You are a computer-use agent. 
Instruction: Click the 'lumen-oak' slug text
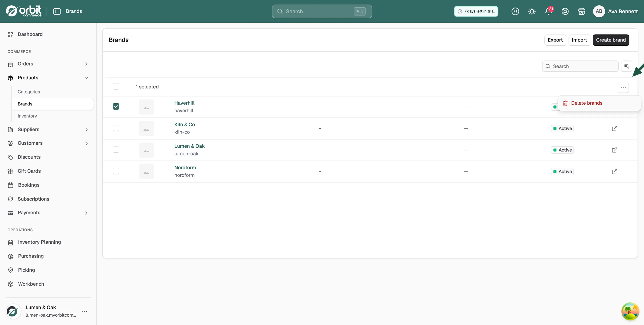186,154
